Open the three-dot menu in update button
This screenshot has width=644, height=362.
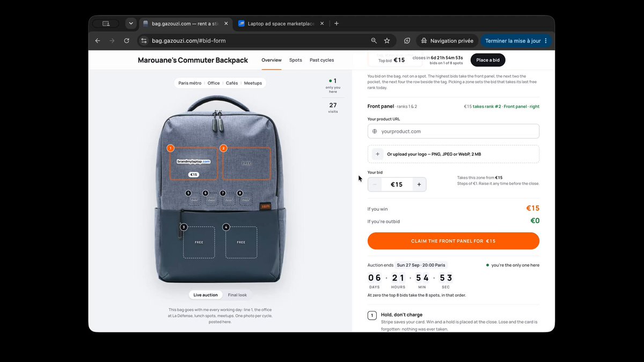coord(546,41)
